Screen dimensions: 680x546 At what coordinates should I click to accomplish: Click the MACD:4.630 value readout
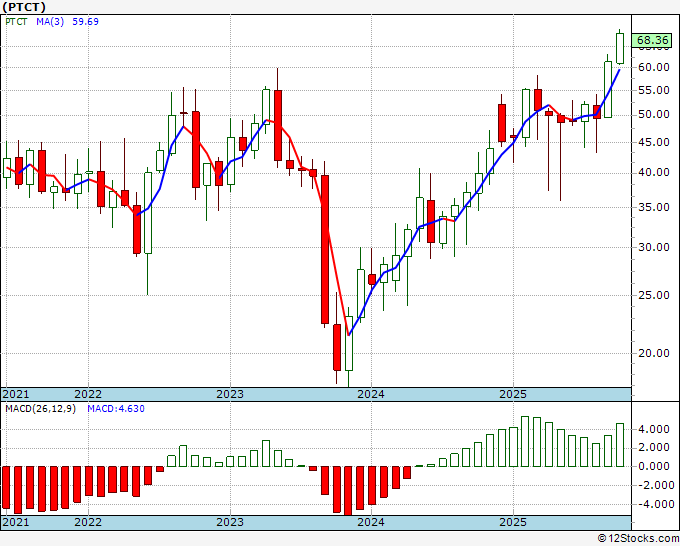coord(116,409)
